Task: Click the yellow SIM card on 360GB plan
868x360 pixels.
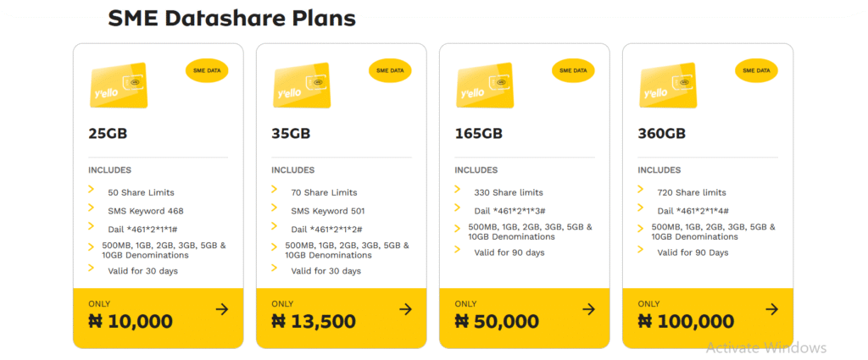Action: pos(668,86)
